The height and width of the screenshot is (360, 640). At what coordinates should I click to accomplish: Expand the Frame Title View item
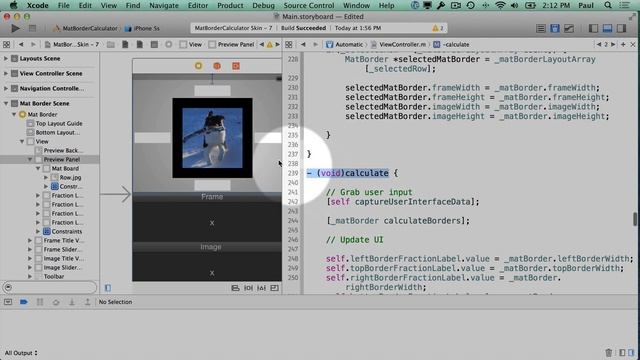click(30, 240)
